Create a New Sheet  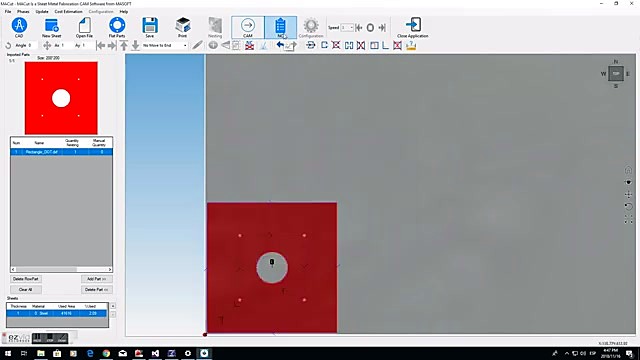(51, 27)
